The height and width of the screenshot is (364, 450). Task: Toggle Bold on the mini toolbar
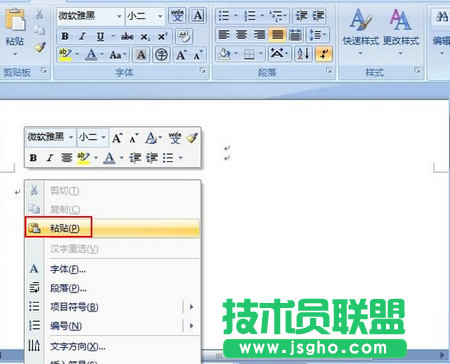[33, 158]
